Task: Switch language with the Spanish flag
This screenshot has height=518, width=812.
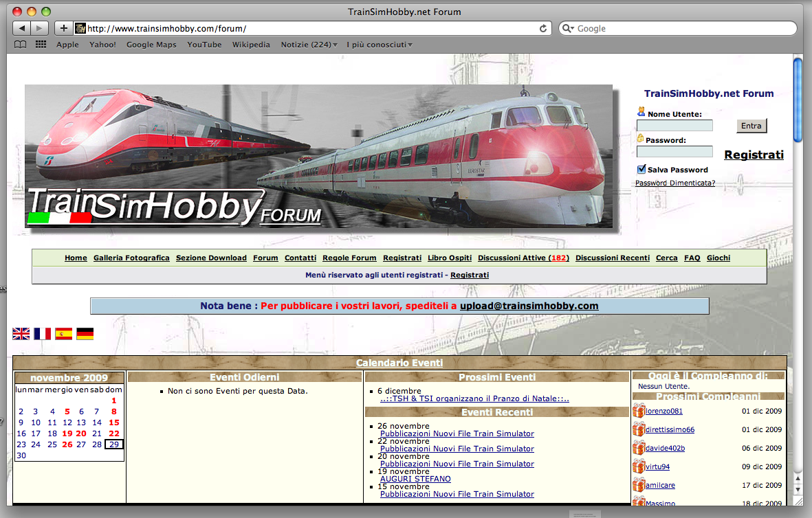Action: 64,334
